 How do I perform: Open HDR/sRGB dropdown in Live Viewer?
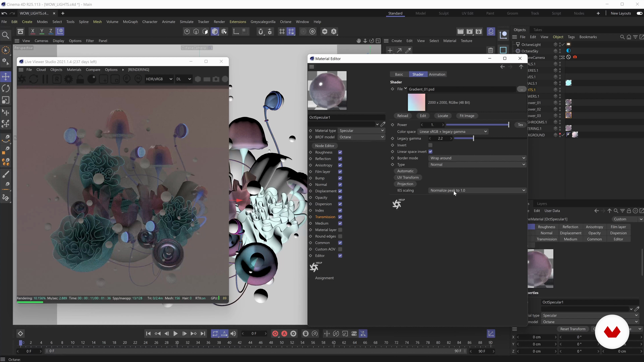[159, 79]
